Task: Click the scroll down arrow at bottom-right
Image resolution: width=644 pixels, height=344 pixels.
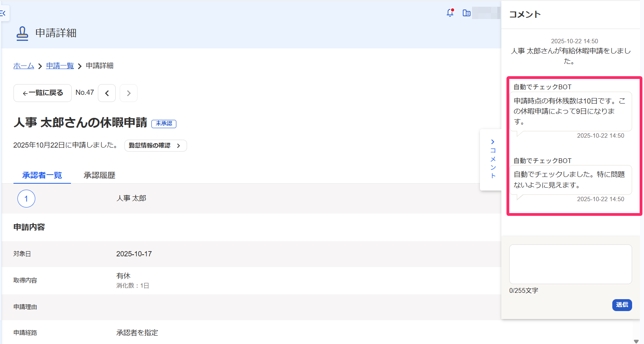Action: [x=636, y=341]
